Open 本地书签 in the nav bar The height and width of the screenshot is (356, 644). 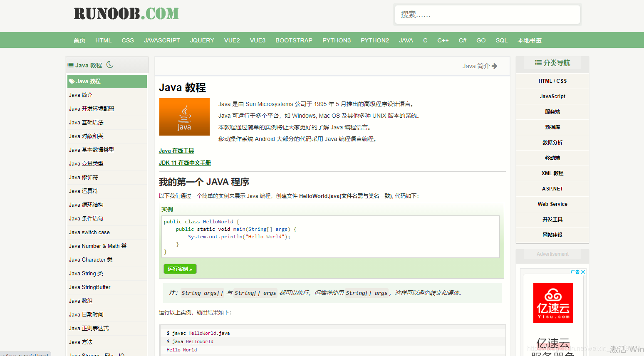click(530, 40)
